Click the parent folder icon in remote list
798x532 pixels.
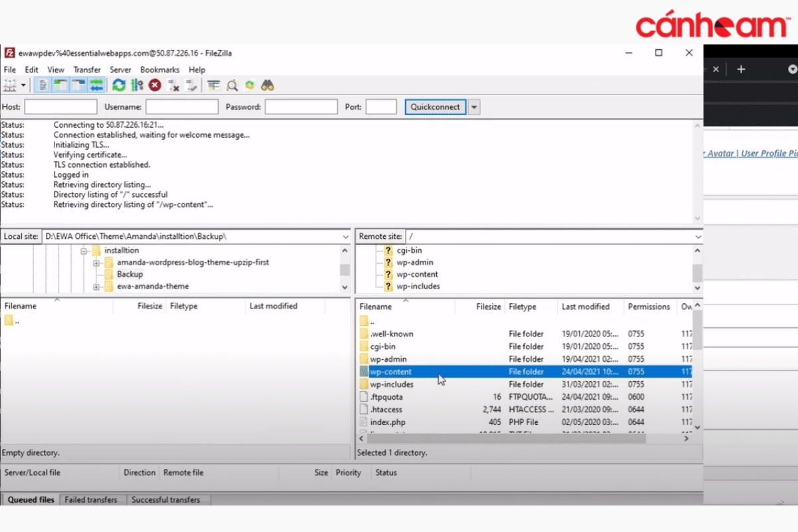[x=364, y=321]
